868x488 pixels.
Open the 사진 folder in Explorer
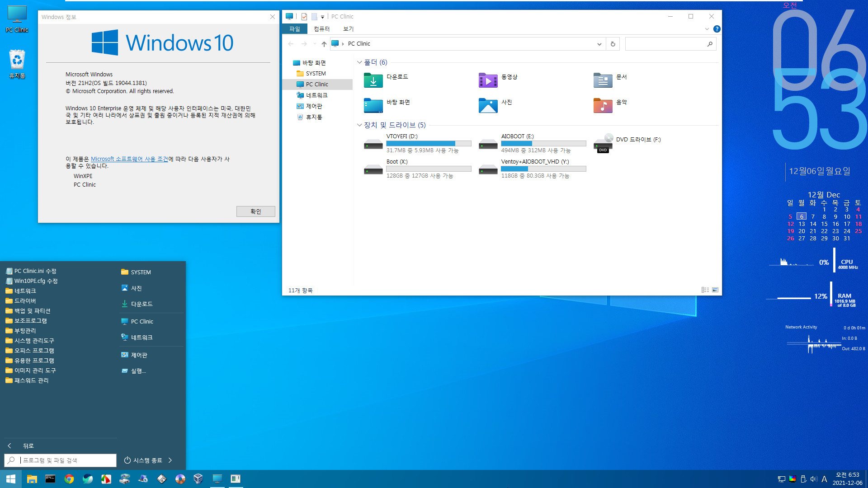coord(495,105)
